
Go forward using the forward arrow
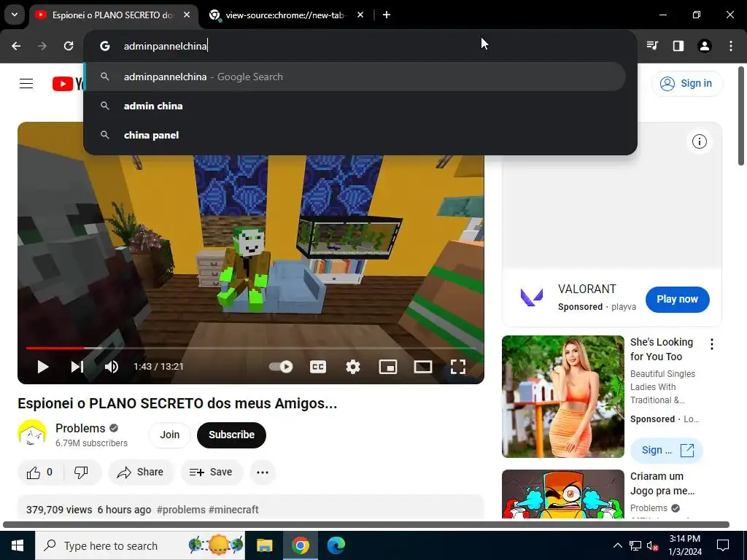tap(42, 46)
